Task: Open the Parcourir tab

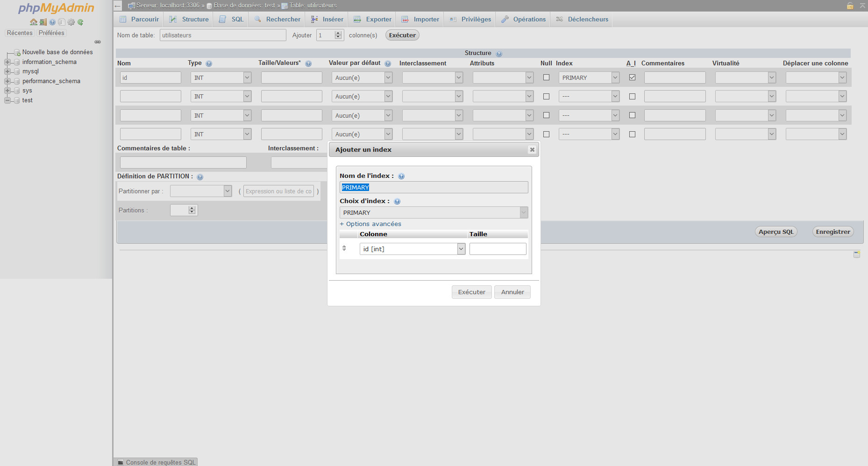Action: click(139, 19)
